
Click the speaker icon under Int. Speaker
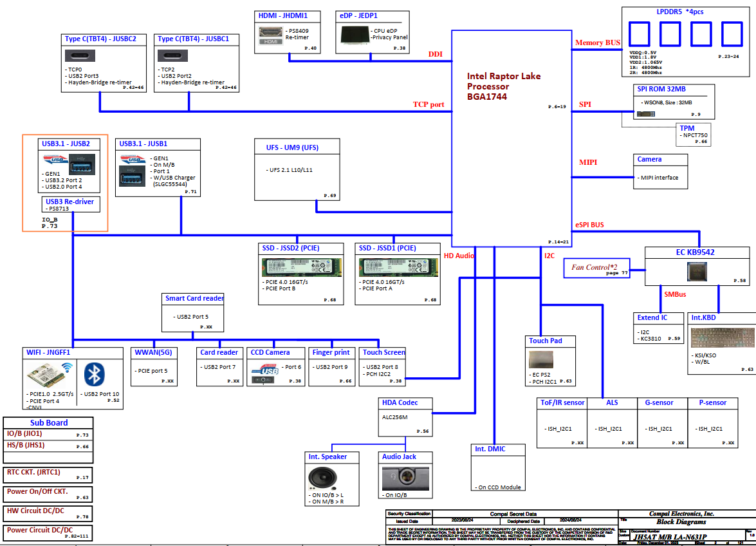[x=320, y=478]
